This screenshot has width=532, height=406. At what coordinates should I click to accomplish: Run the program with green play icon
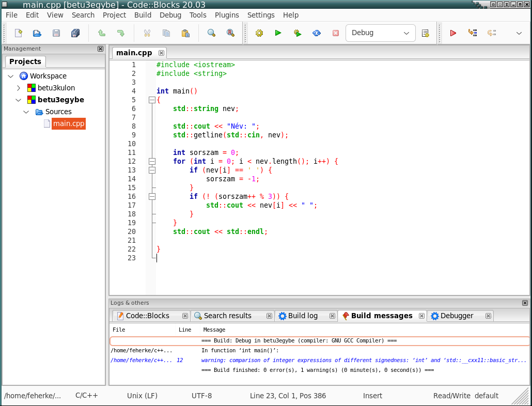pyautogui.click(x=278, y=33)
